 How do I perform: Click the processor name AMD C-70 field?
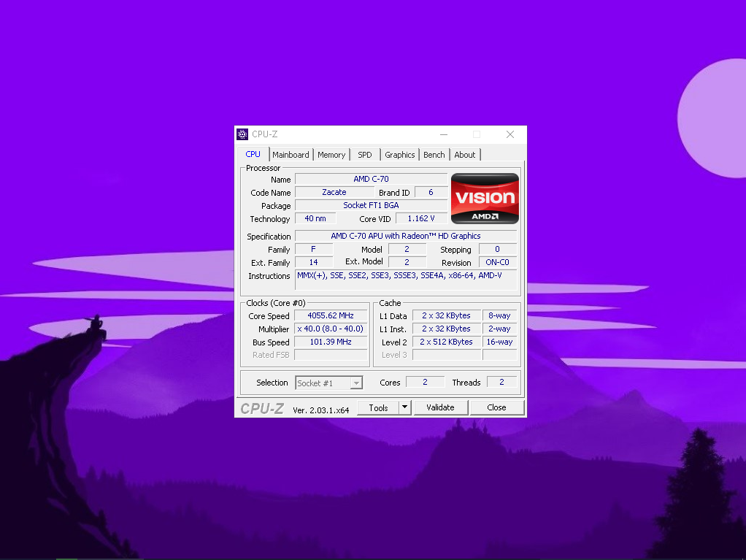click(x=371, y=179)
